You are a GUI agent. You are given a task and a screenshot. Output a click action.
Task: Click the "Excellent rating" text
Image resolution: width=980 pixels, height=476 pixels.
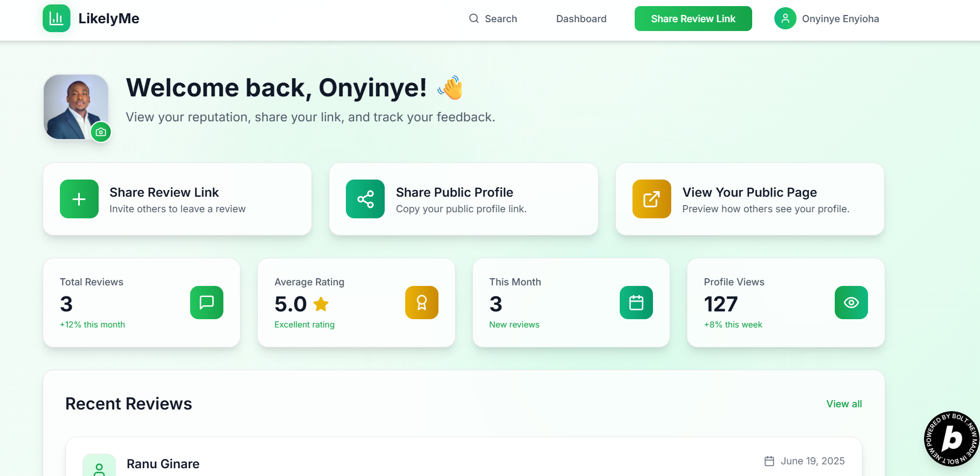click(x=304, y=325)
